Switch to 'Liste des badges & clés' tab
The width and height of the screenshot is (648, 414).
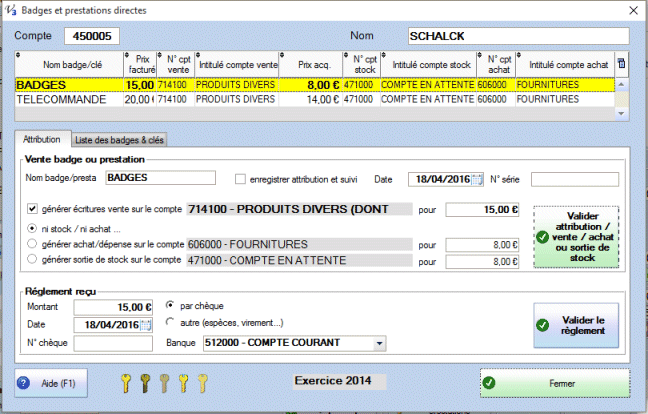120,139
